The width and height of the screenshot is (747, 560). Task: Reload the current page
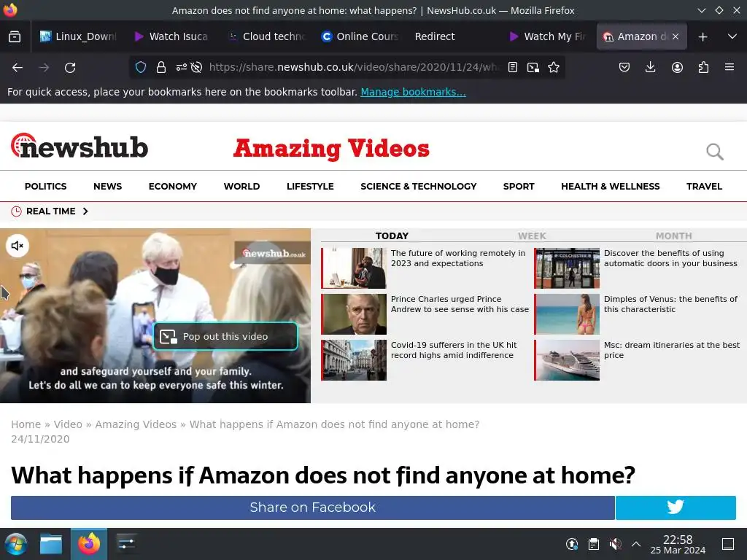click(x=70, y=68)
